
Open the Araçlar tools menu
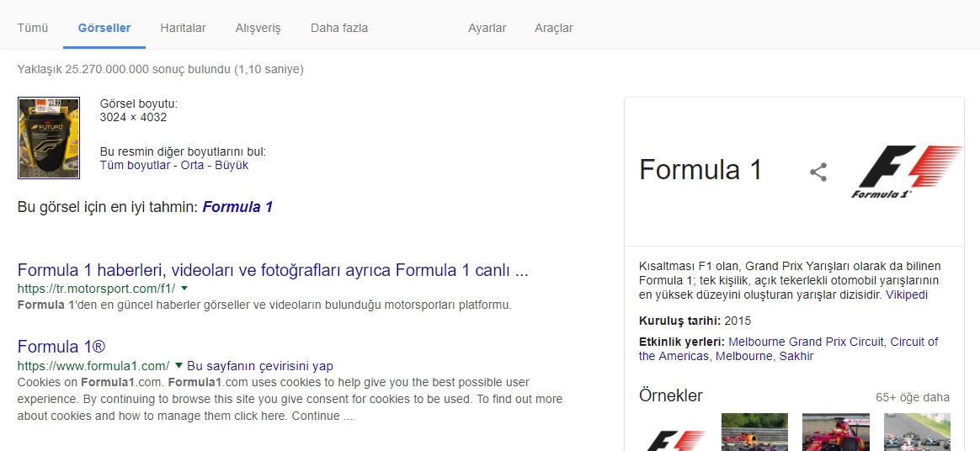pyautogui.click(x=554, y=28)
